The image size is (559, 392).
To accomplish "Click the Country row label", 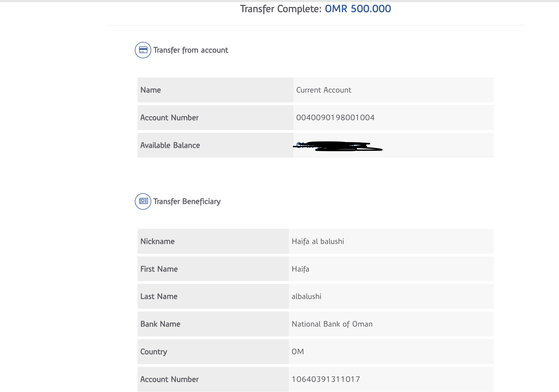I will pos(153,352).
